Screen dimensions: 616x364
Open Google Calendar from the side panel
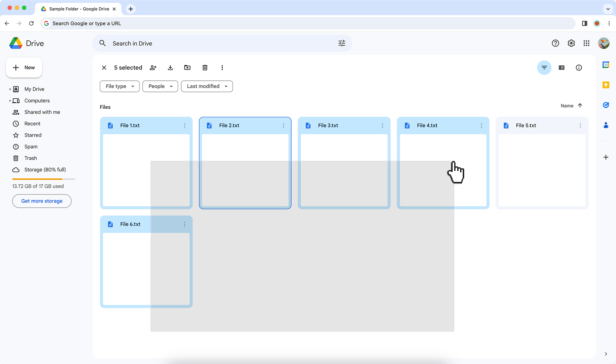tap(606, 64)
